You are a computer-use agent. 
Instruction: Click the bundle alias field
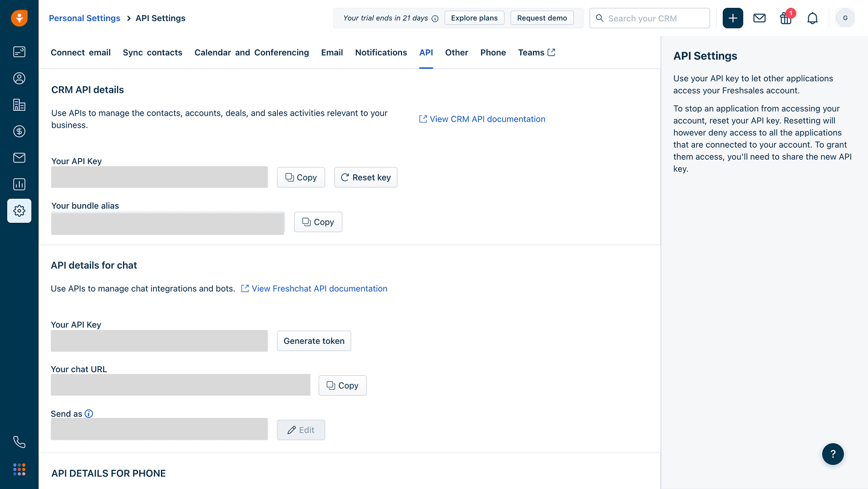(x=168, y=223)
